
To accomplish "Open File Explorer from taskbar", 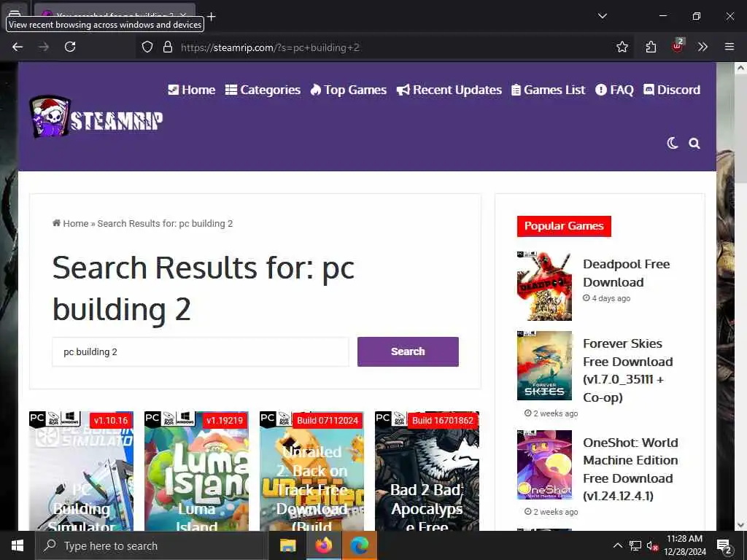I will tap(287, 545).
